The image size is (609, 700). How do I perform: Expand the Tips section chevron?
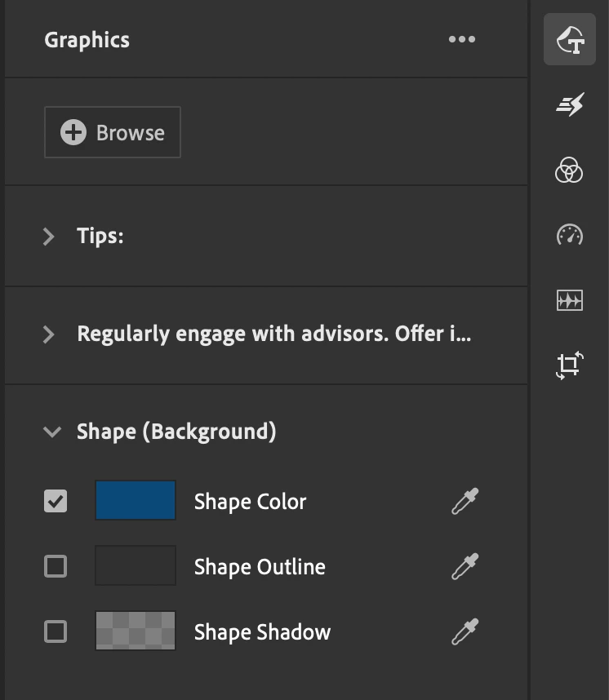pyautogui.click(x=48, y=236)
